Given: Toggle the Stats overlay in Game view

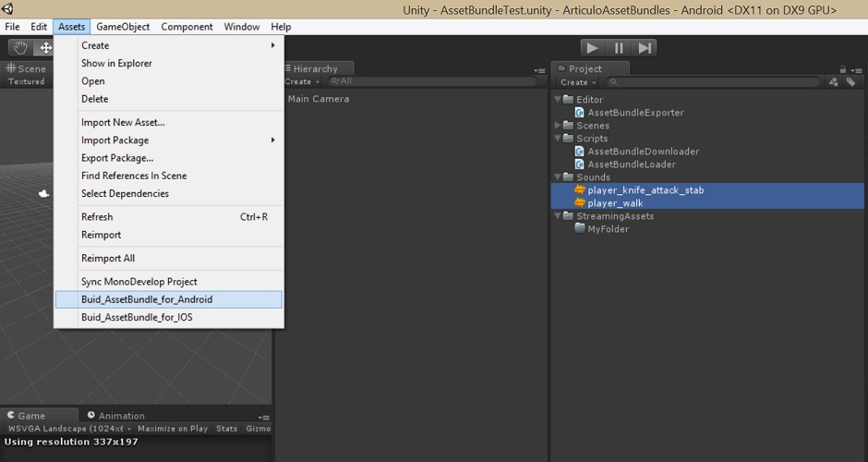Looking at the screenshot, I should click(x=226, y=429).
